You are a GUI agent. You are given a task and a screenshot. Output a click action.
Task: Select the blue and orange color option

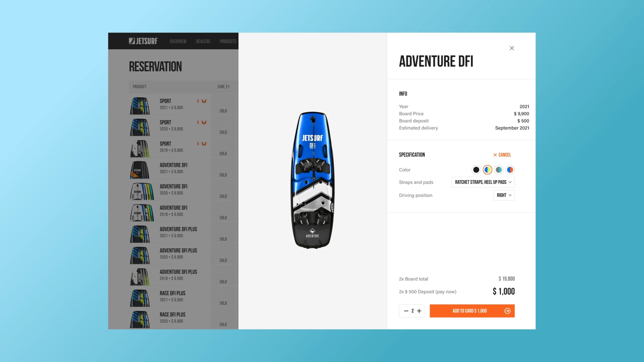[510, 170]
